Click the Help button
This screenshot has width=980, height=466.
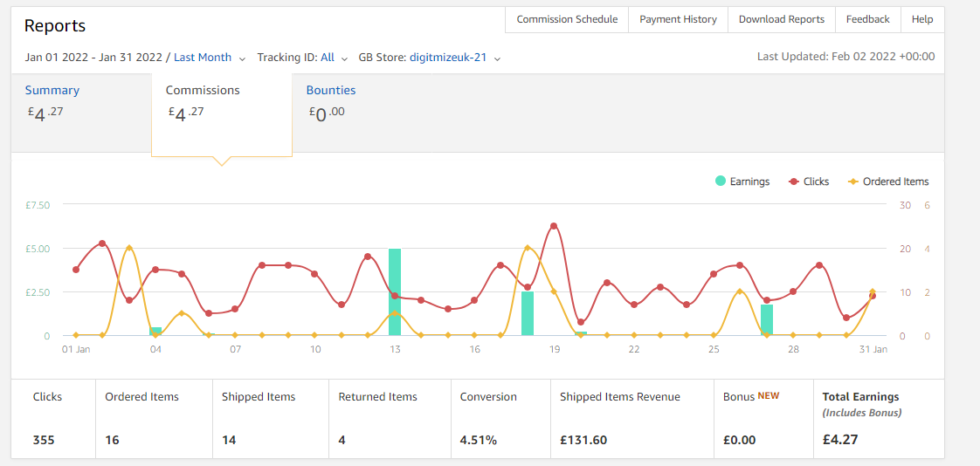[x=921, y=19]
